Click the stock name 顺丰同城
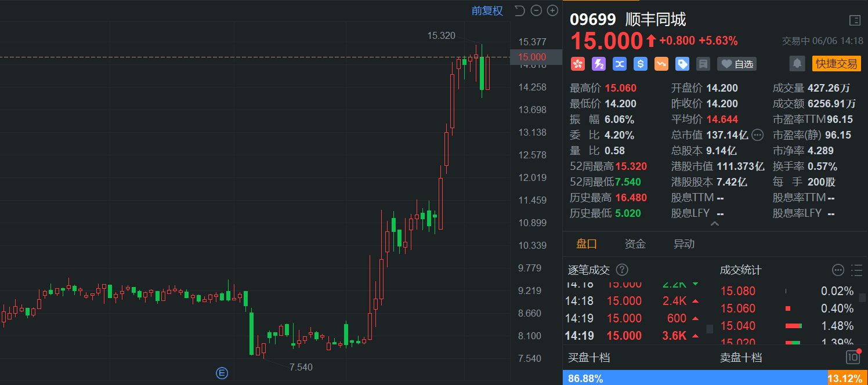This screenshot has width=868, height=385. 656,20
